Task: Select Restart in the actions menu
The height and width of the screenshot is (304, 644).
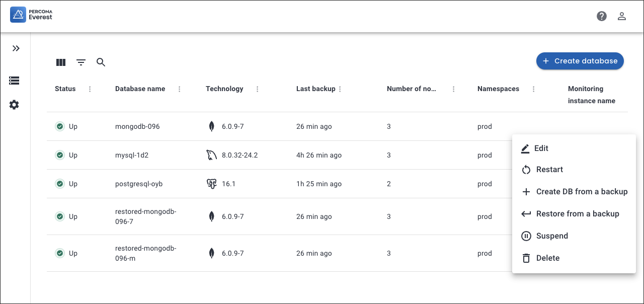Action: 549,170
